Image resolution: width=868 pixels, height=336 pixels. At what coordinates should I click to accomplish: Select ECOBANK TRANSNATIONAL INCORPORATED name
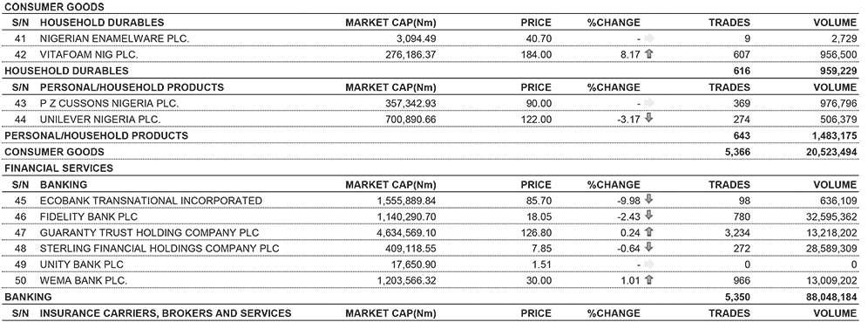pyautogui.click(x=151, y=200)
